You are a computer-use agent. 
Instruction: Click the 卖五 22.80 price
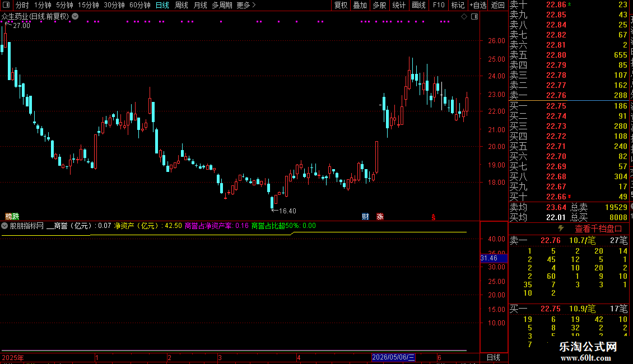556,55
